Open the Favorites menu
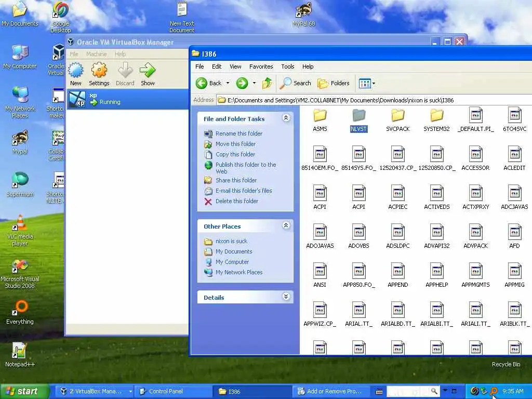The height and width of the screenshot is (399, 532). 261,66
